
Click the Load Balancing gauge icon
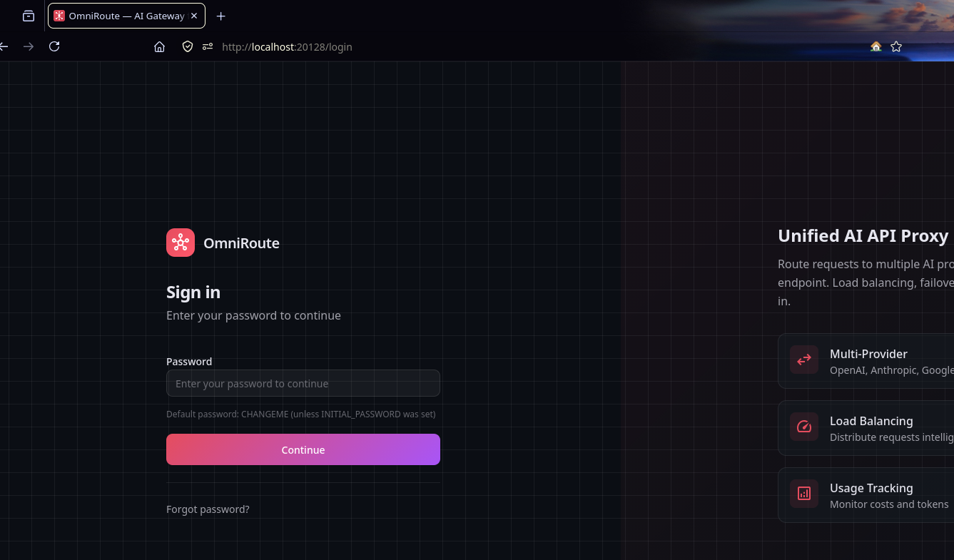tap(804, 427)
